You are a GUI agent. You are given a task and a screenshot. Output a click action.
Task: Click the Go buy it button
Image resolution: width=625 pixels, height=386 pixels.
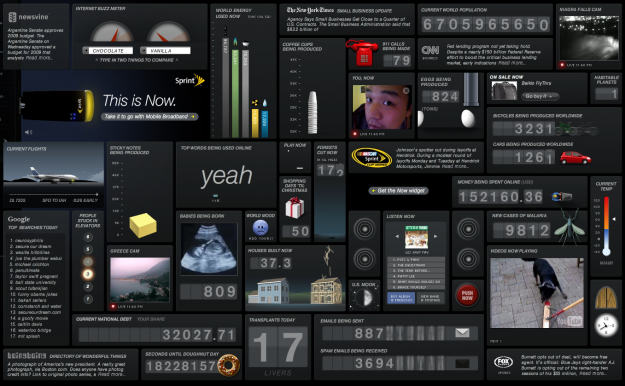[x=540, y=96]
